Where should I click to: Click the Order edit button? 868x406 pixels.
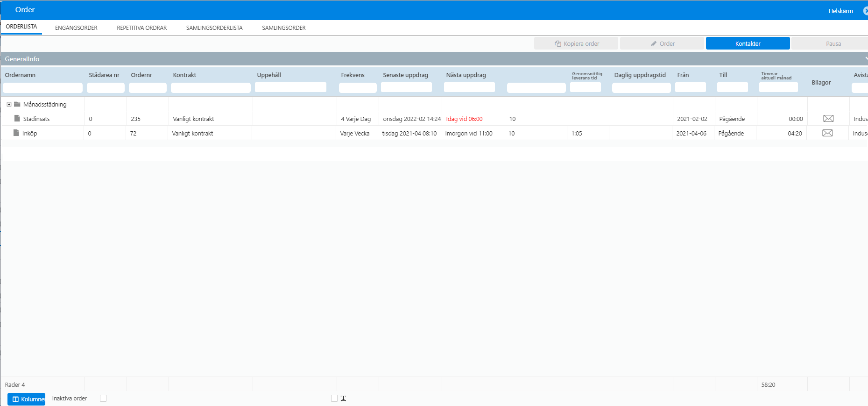coord(662,43)
